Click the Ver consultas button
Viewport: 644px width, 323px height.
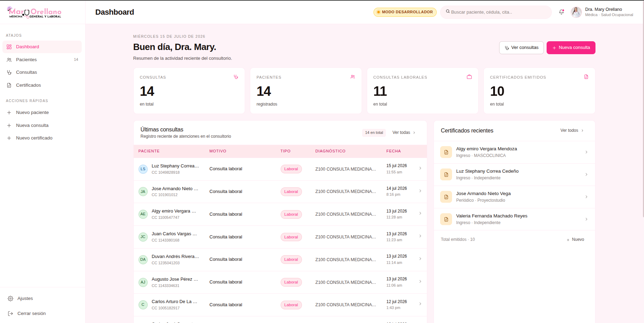[521, 48]
